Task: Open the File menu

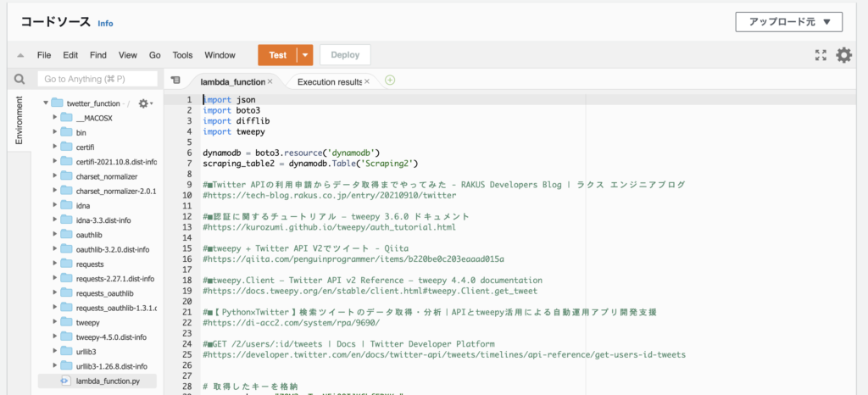Action: 44,55
